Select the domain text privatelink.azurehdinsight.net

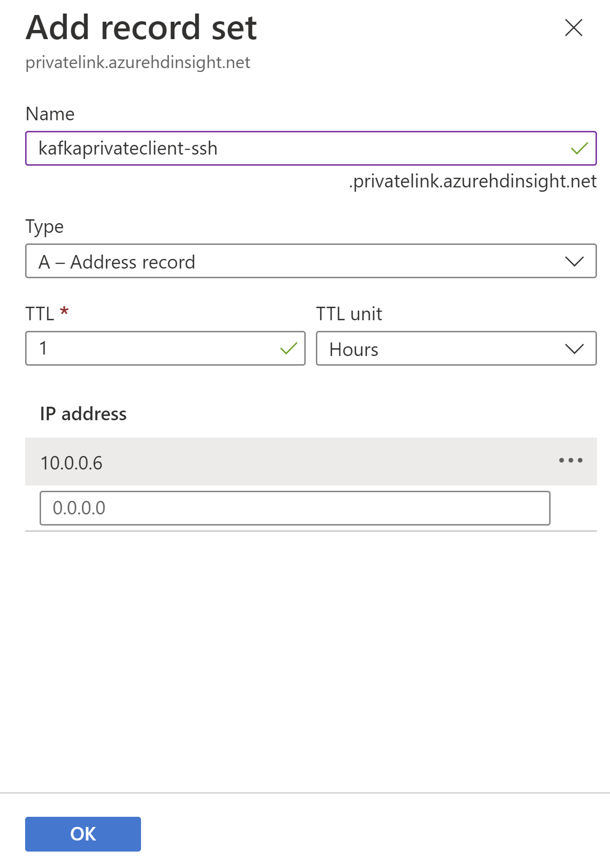click(x=138, y=62)
